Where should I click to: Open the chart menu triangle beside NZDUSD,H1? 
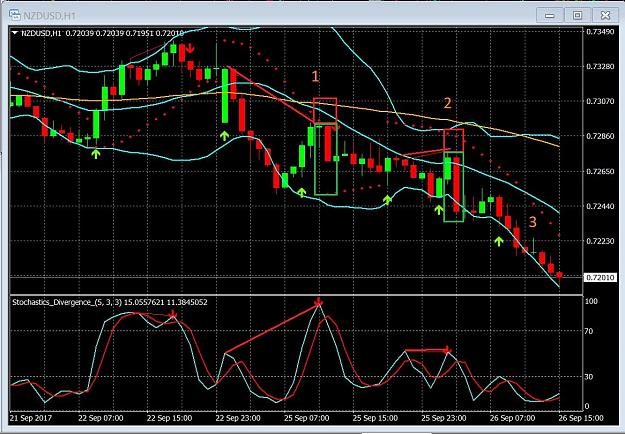click(x=15, y=33)
